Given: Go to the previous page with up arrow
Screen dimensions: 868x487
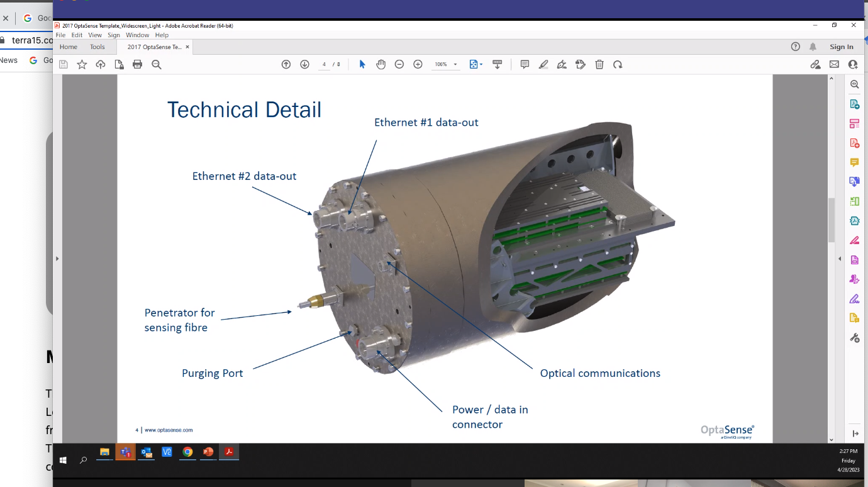Looking at the screenshot, I should (x=286, y=64).
